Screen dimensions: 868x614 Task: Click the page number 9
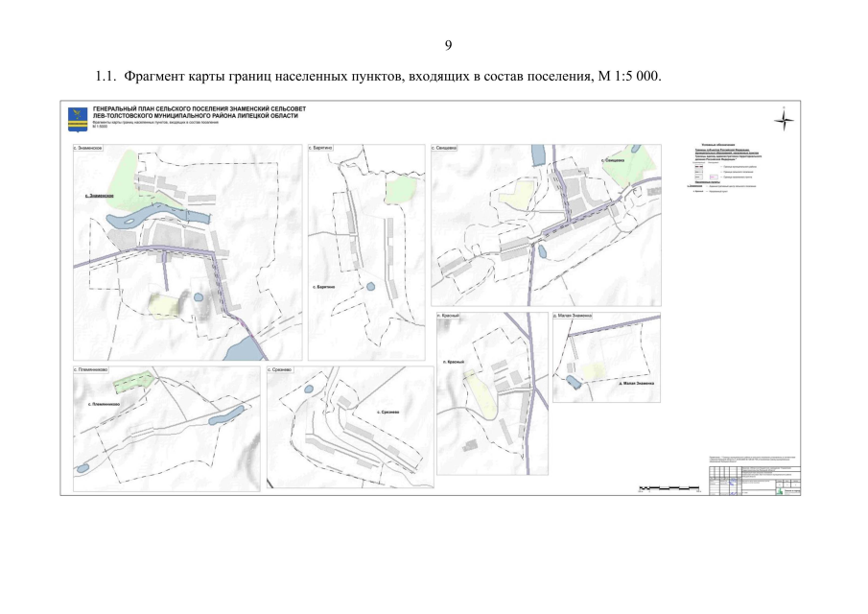point(448,45)
